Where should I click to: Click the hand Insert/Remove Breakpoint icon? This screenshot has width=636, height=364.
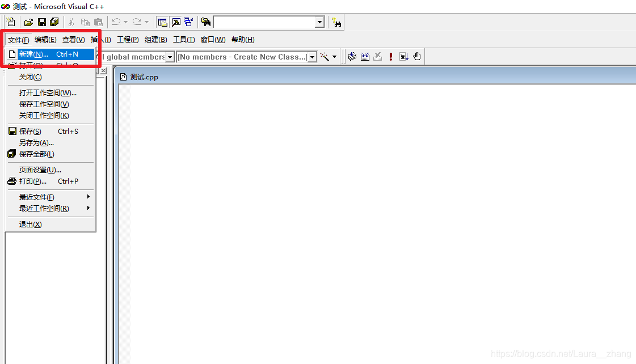417,57
